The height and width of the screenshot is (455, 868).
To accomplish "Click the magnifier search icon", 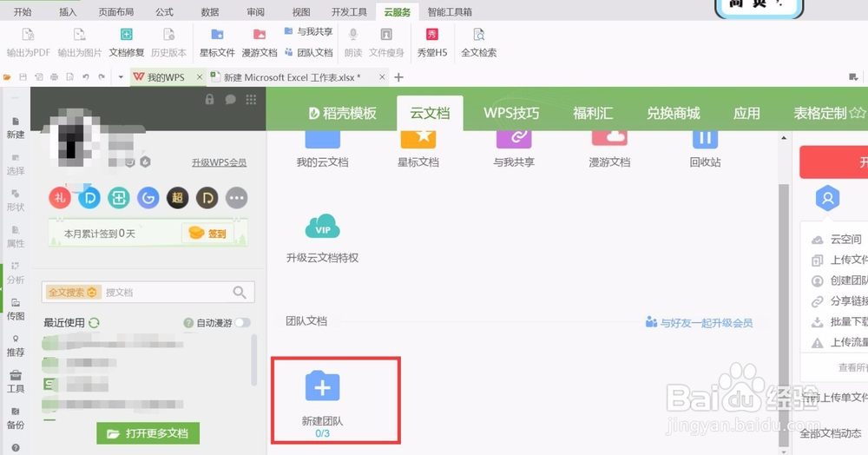I will click(240, 293).
